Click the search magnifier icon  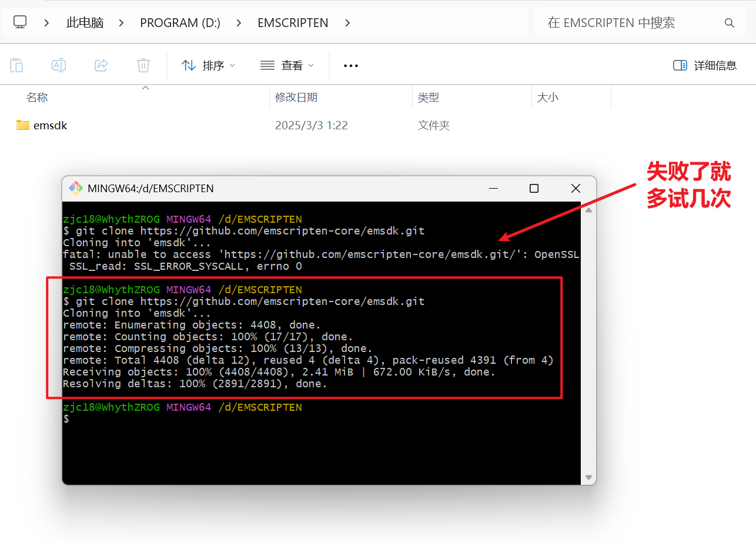click(730, 22)
